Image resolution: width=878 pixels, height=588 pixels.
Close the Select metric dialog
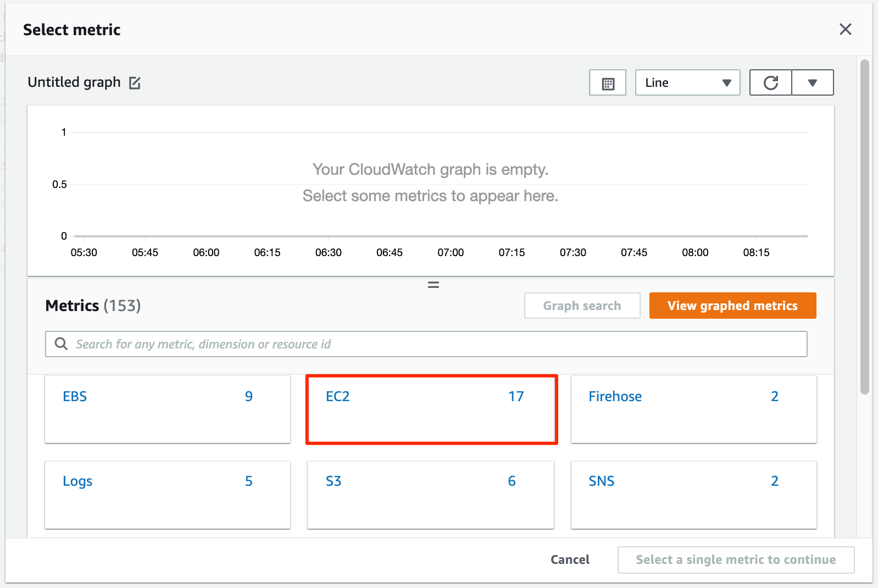pyautogui.click(x=846, y=29)
